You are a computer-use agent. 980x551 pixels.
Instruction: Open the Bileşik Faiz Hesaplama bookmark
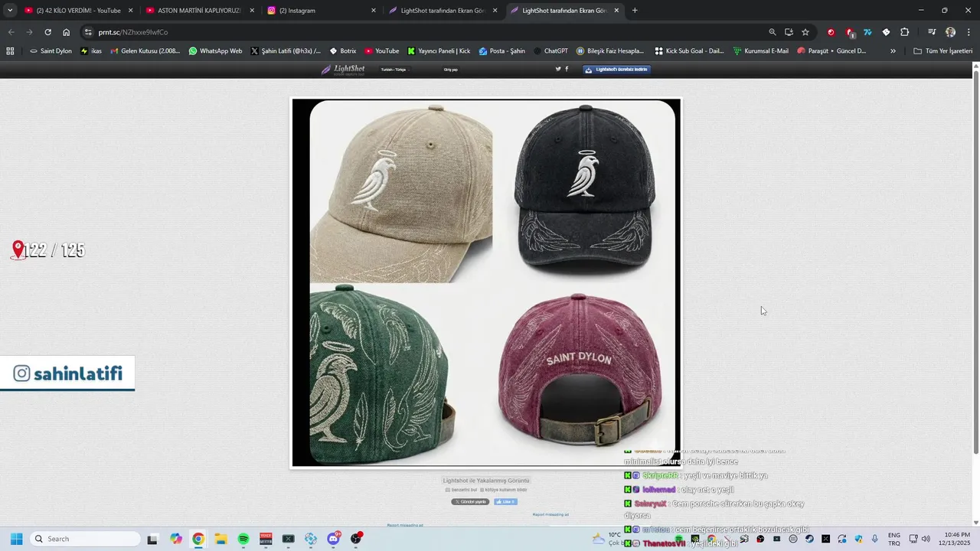tap(610, 51)
